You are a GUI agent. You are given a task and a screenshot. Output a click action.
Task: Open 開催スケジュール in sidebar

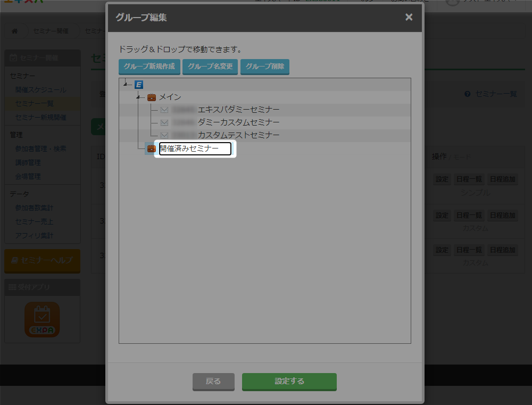tap(41, 89)
